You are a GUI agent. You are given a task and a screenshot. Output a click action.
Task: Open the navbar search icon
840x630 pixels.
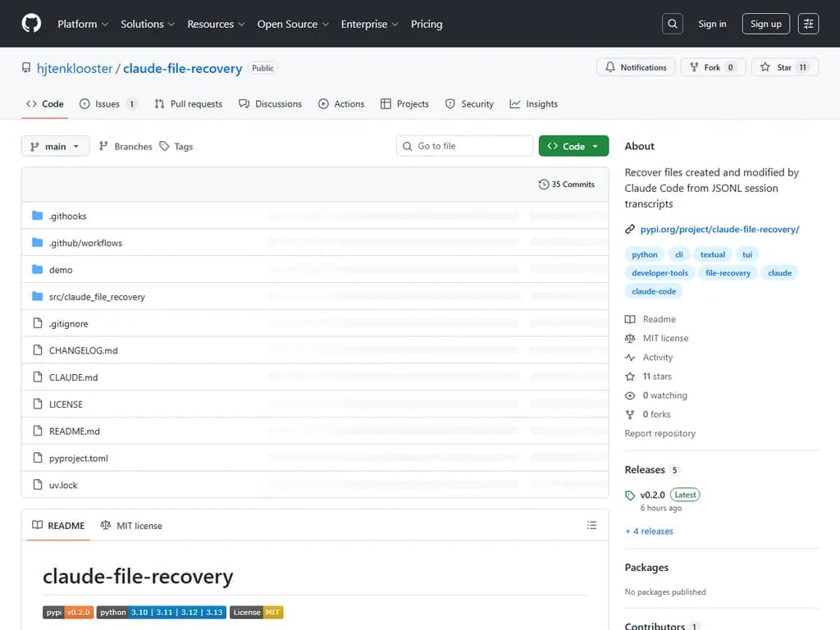point(672,23)
